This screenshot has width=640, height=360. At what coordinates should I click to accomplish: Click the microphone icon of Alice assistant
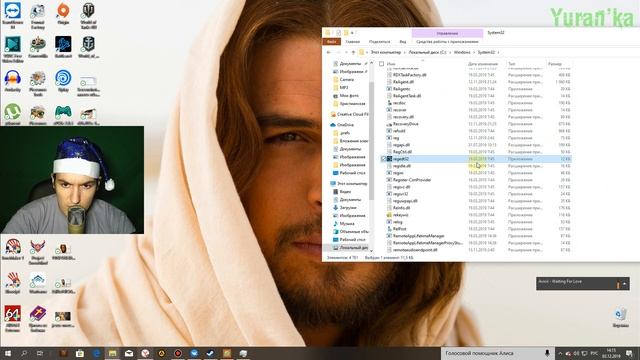pos(547,353)
